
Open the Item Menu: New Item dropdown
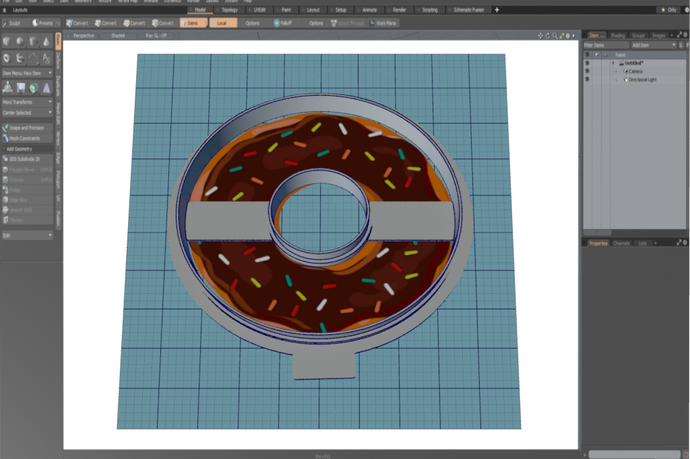pos(27,73)
